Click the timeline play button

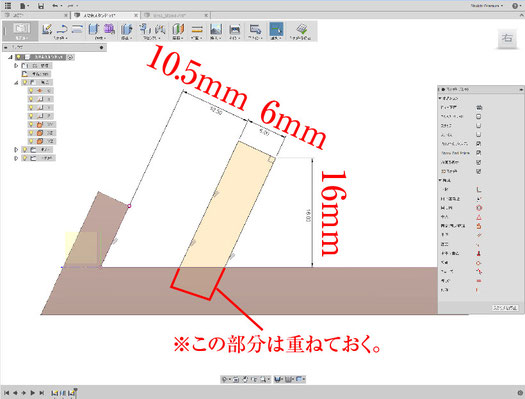tap(33, 393)
